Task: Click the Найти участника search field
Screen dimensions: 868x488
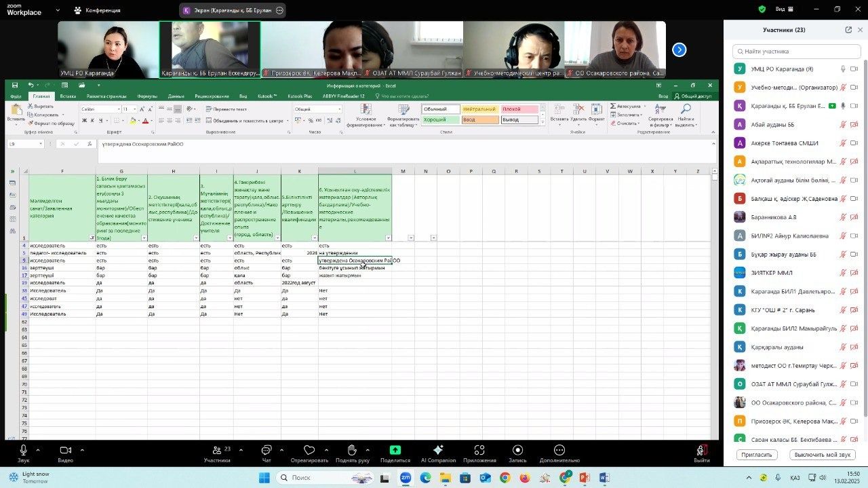Action: [797, 52]
